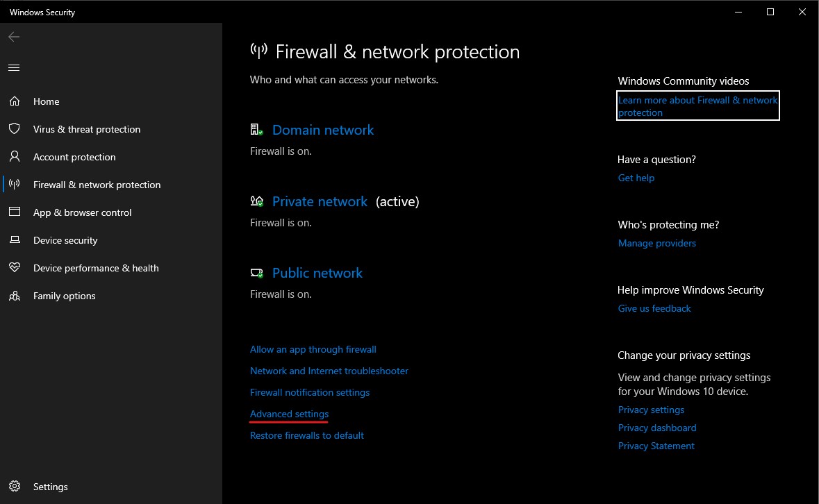Click Restore firewalls to default
Viewport: 819px width, 504px height.
click(x=306, y=435)
